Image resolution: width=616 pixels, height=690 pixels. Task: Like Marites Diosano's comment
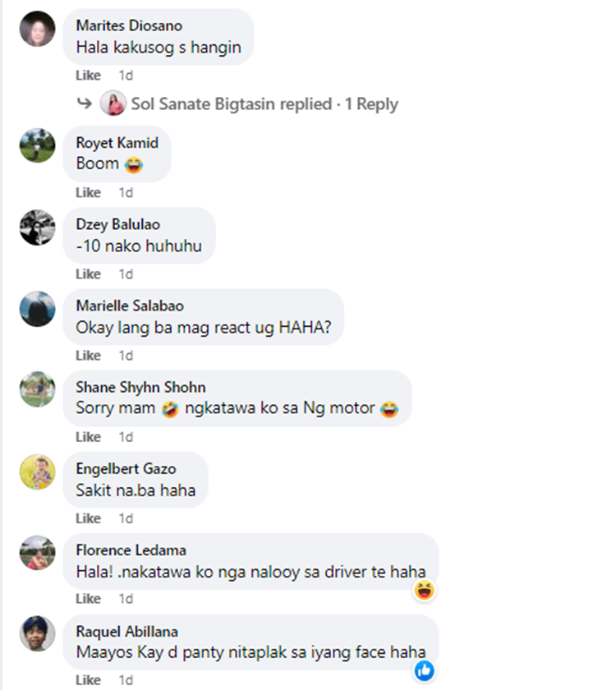coord(88,76)
